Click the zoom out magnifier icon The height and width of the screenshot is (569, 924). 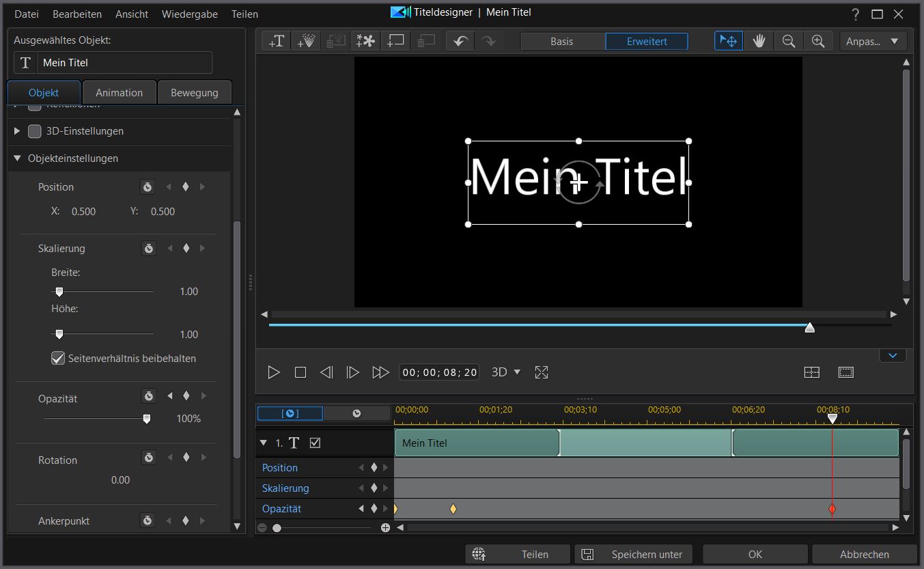click(x=788, y=41)
